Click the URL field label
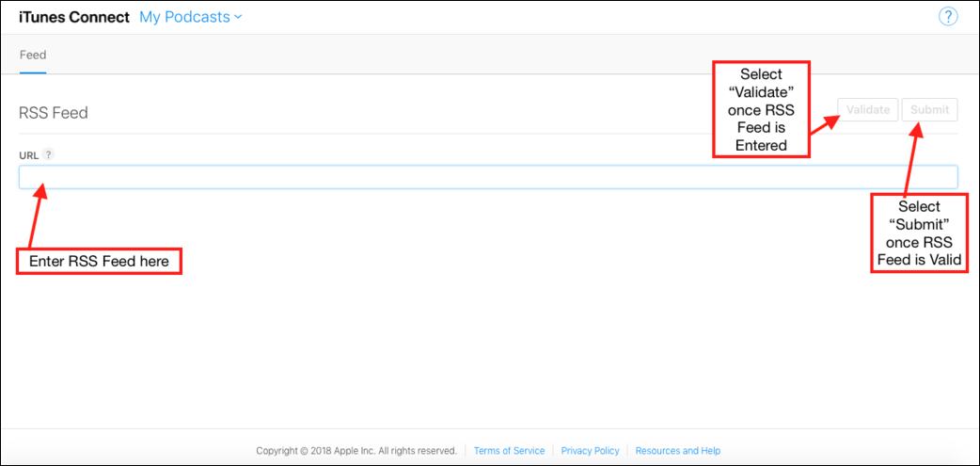The width and height of the screenshot is (980, 466). click(29, 154)
